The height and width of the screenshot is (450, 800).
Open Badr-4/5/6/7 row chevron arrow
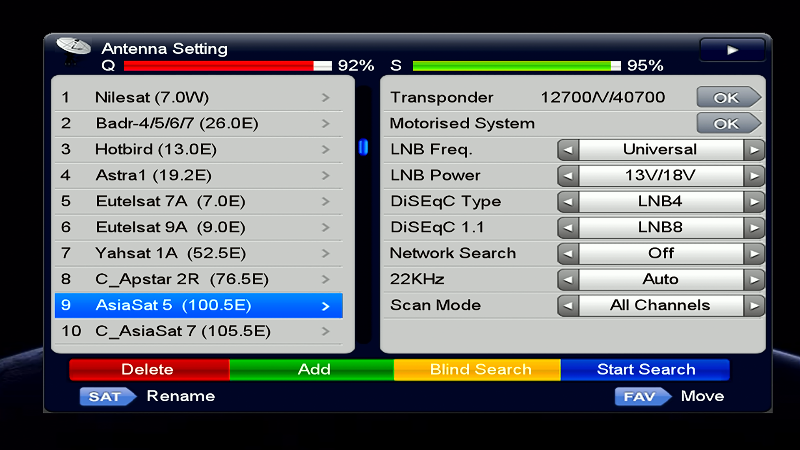click(326, 123)
